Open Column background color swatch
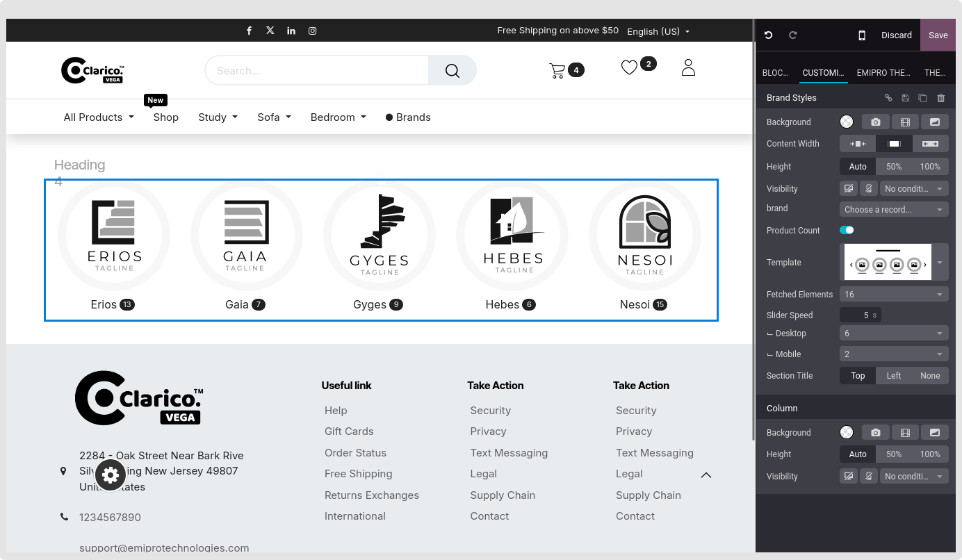The width and height of the screenshot is (962, 560). click(847, 433)
